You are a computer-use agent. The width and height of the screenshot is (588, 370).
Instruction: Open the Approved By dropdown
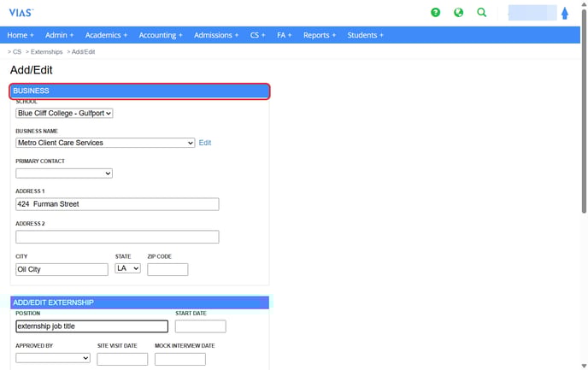[x=53, y=358]
